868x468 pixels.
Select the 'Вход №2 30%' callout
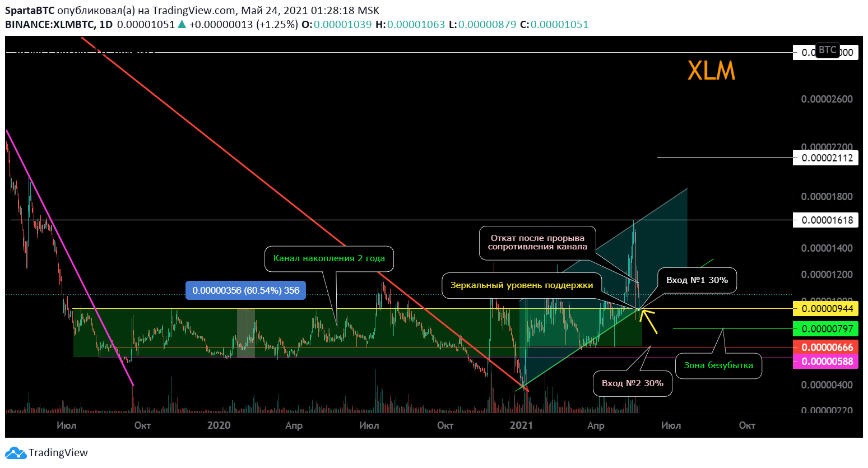633,383
